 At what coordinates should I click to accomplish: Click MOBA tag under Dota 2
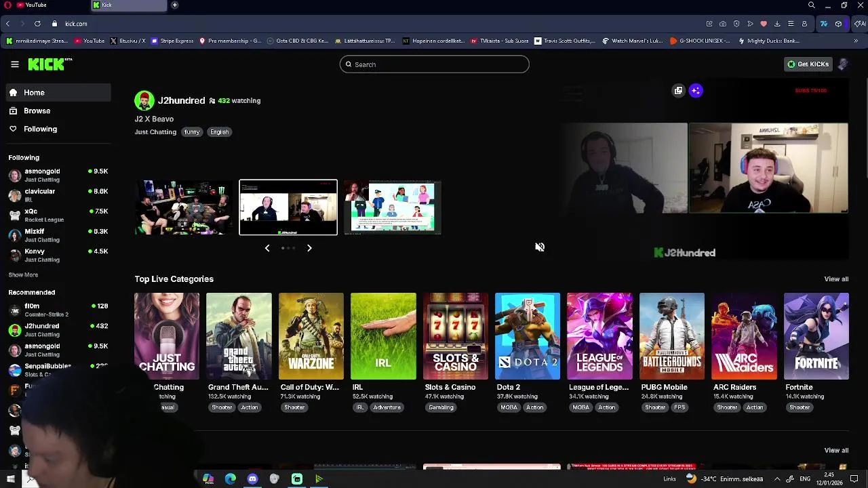[x=509, y=407]
